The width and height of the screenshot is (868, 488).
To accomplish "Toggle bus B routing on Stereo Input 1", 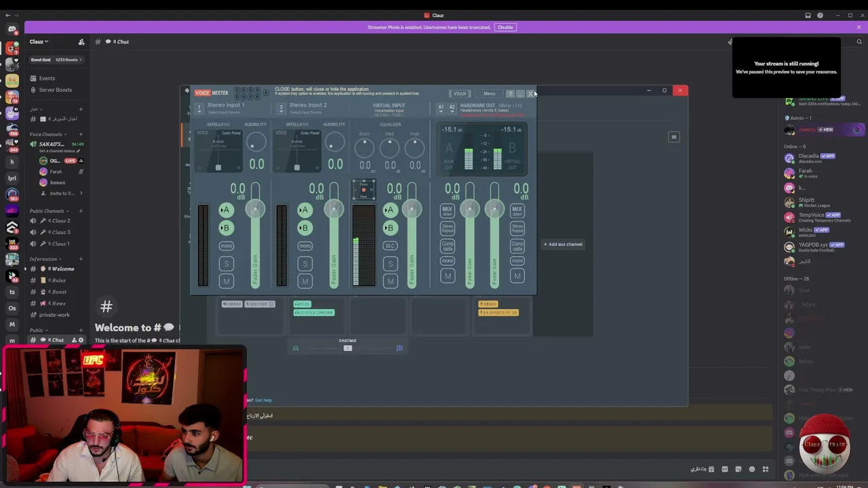I will [226, 228].
